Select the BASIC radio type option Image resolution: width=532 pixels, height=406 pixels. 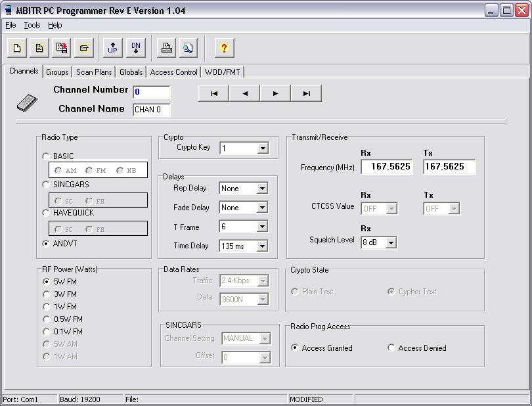[x=46, y=156]
